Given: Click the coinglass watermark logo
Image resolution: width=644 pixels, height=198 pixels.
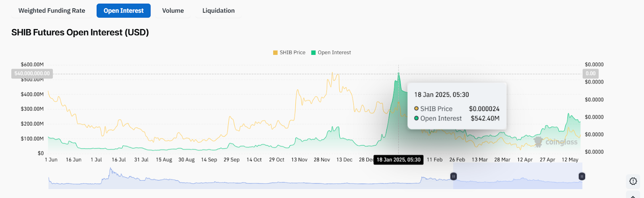Looking at the screenshot, I should [x=555, y=142].
